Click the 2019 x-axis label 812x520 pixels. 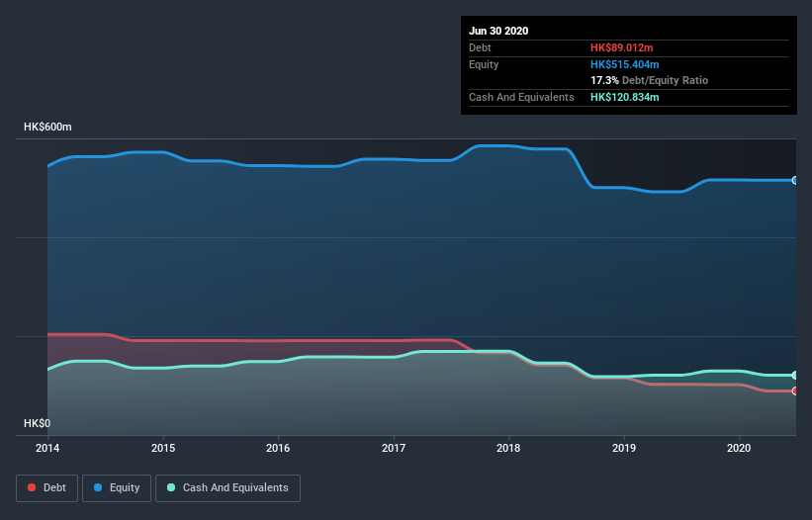pyautogui.click(x=624, y=448)
